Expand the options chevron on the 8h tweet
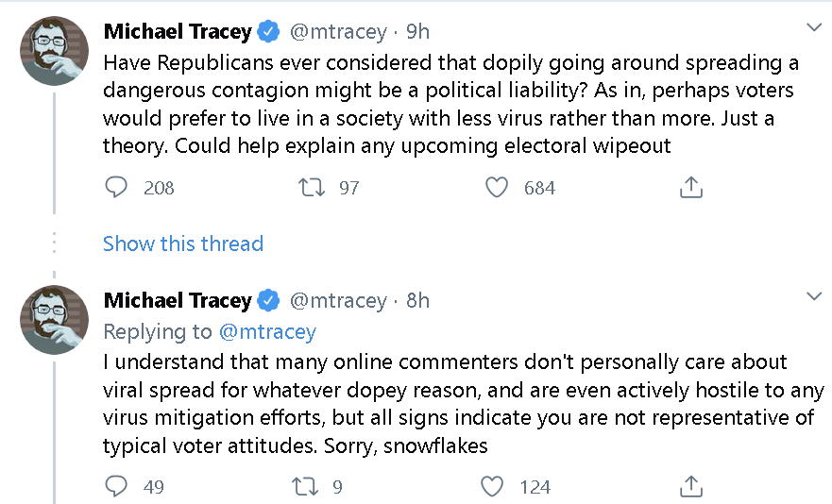 [x=814, y=296]
